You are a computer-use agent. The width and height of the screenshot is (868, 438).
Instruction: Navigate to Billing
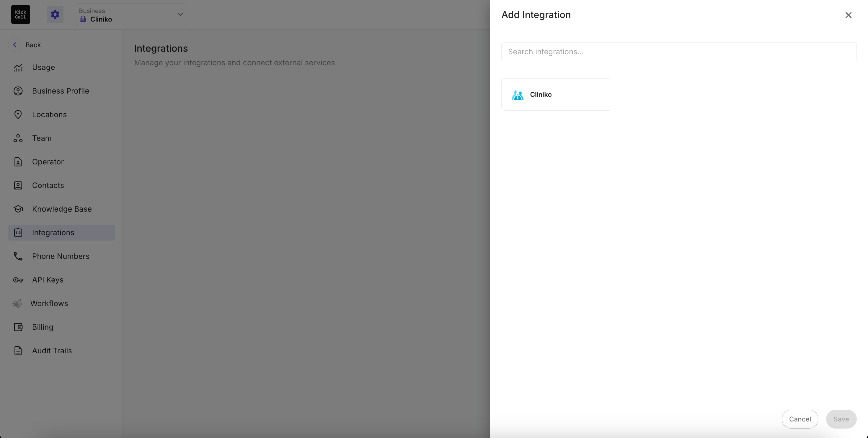[61, 327]
